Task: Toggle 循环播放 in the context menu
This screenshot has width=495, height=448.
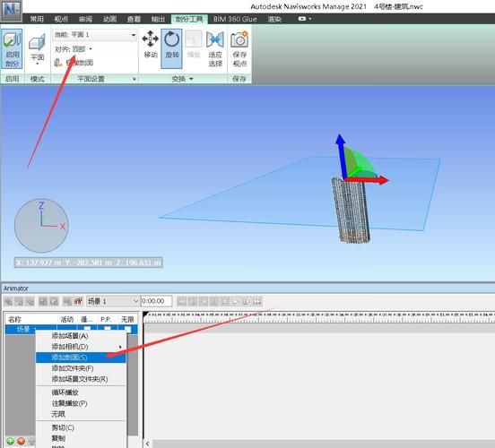Action: tap(81, 392)
